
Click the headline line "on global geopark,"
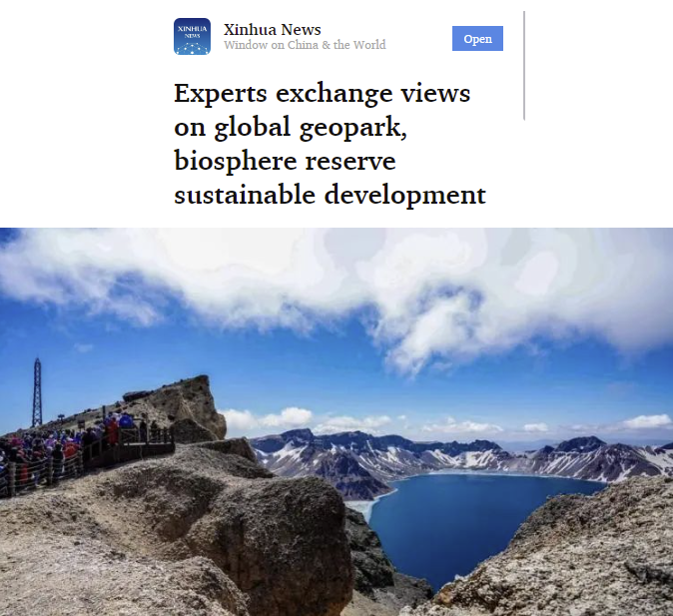click(x=291, y=128)
